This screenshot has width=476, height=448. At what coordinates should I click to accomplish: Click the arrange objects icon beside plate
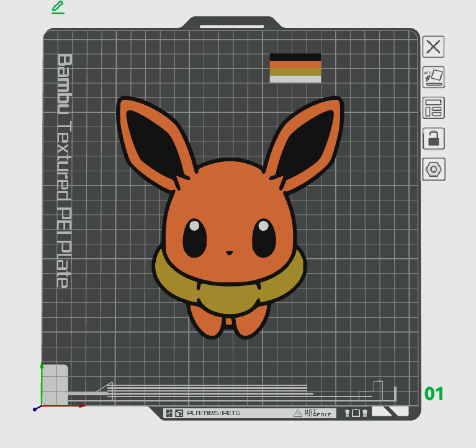(434, 108)
